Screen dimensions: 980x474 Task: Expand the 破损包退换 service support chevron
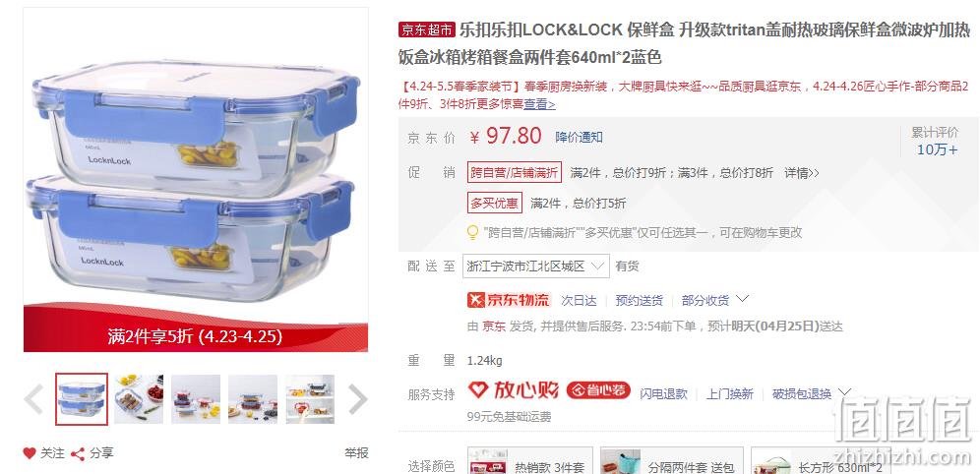click(844, 392)
